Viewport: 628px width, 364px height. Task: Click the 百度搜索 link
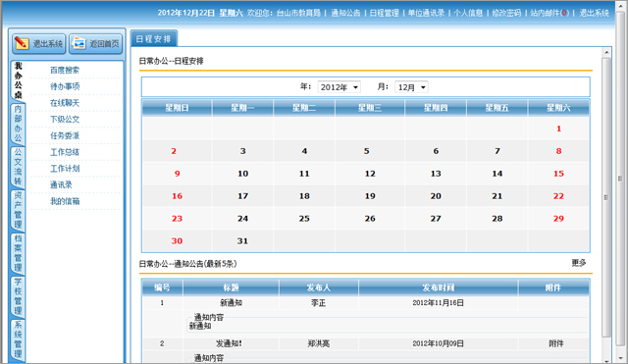65,70
